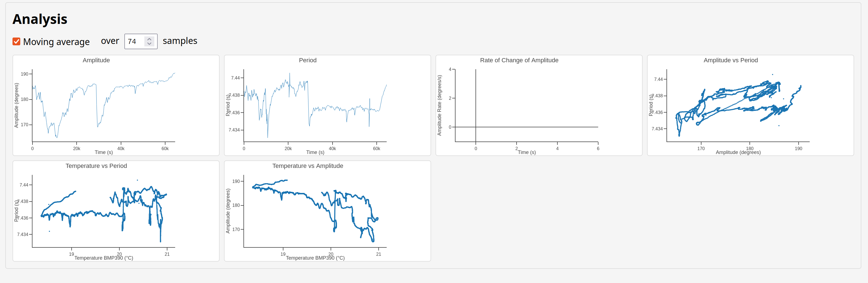Decrease sample count with down arrow
This screenshot has height=283, width=868.
[149, 44]
